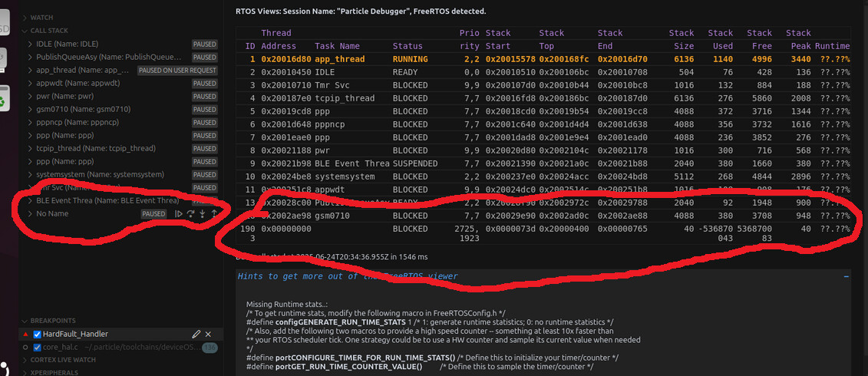Screen dimensions: 868x376
Task: Click the Stack Peak column header
Action: (x=798, y=39)
